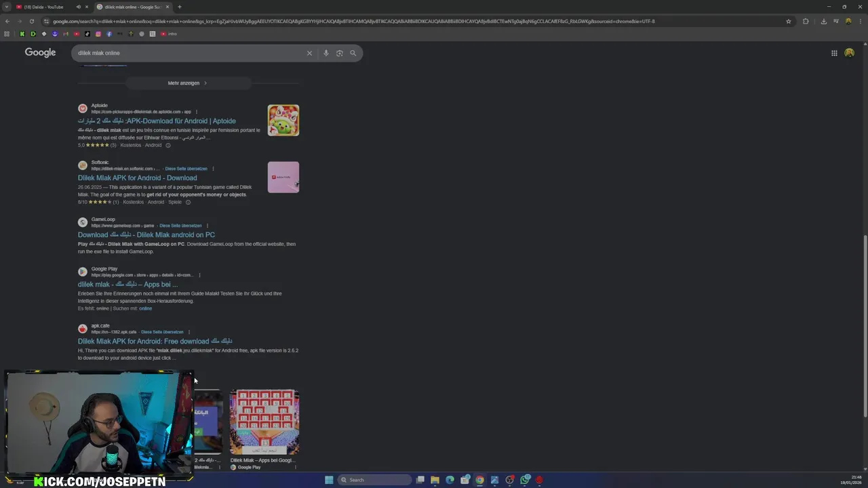Reload the page
This screenshot has height=488, width=868.
click(31, 21)
